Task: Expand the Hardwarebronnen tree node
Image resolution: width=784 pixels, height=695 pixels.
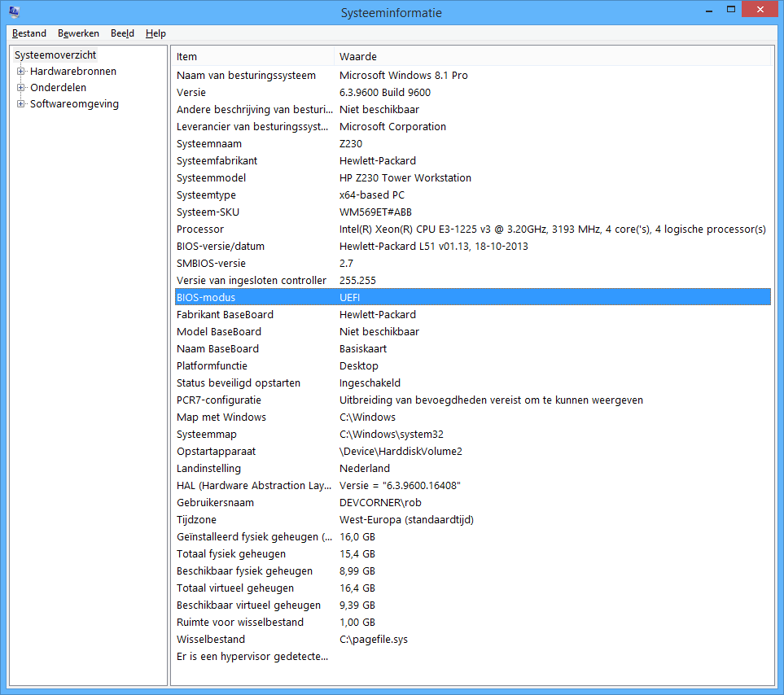Action: (21, 72)
